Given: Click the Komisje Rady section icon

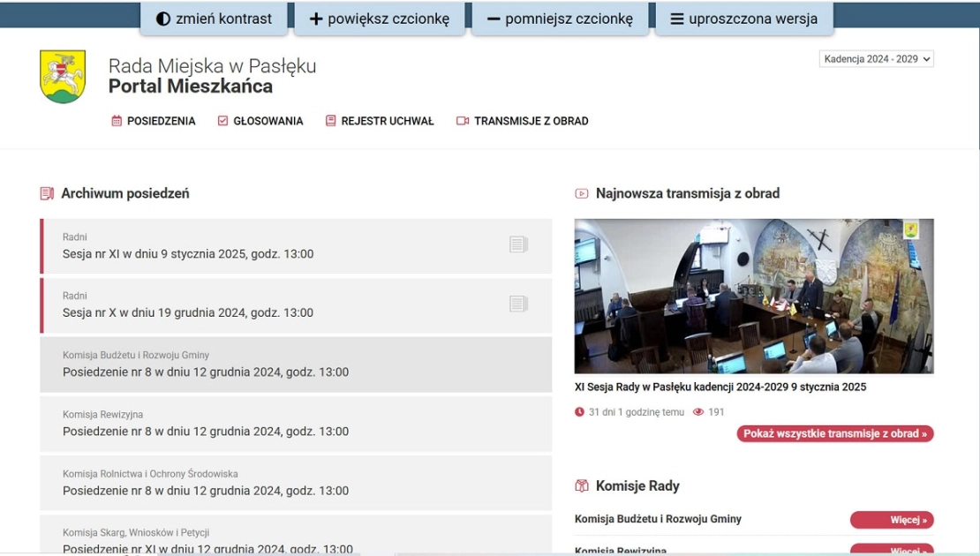Looking at the screenshot, I should click(581, 485).
